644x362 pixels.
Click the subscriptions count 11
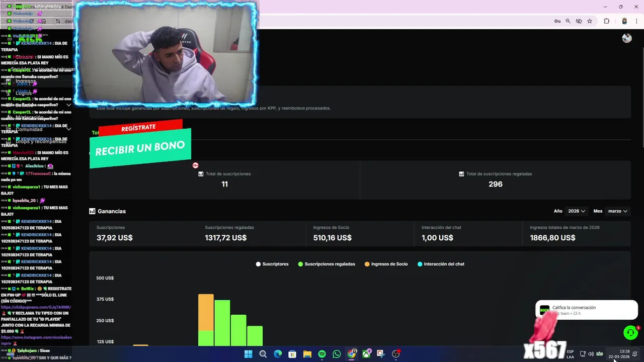tap(224, 184)
